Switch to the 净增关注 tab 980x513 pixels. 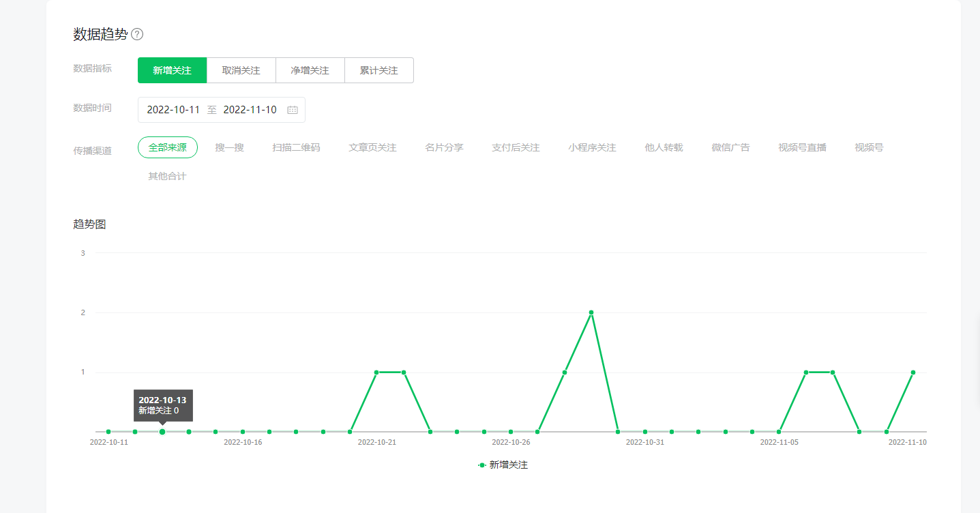[x=310, y=70]
